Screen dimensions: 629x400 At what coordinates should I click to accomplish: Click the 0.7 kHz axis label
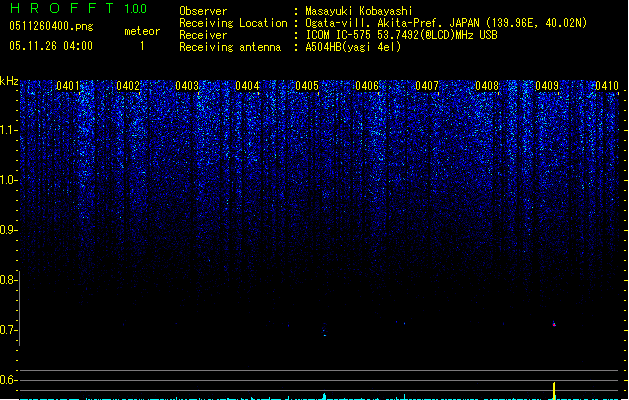tap(8, 330)
